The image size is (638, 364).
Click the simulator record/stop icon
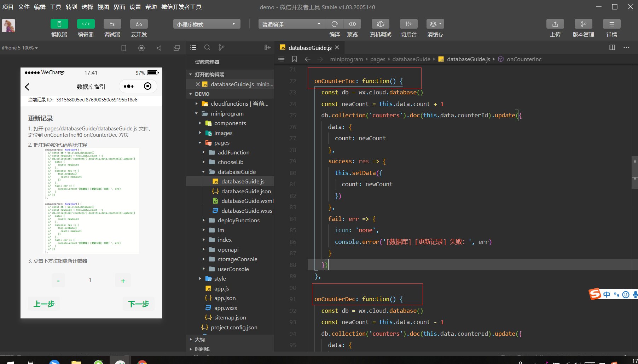[x=141, y=48]
